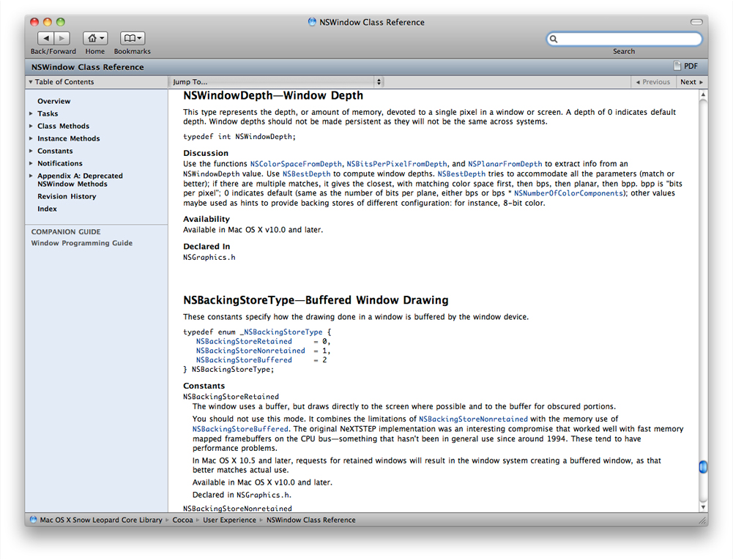Viewport: 733px width, 560px height.
Task: Open the NSBitsPerPixelFromDepth link
Action: coord(397,164)
